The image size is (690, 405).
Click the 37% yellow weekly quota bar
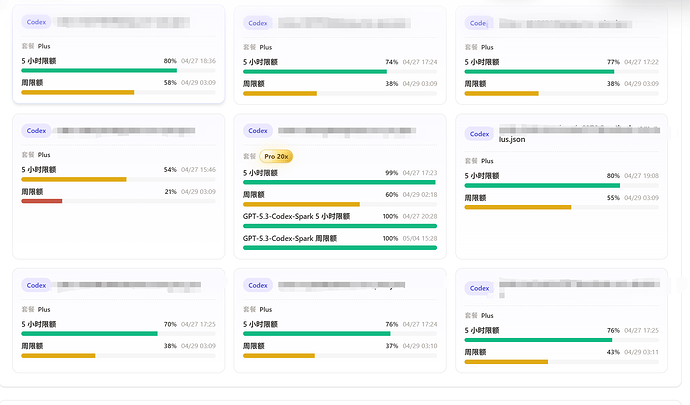point(340,356)
